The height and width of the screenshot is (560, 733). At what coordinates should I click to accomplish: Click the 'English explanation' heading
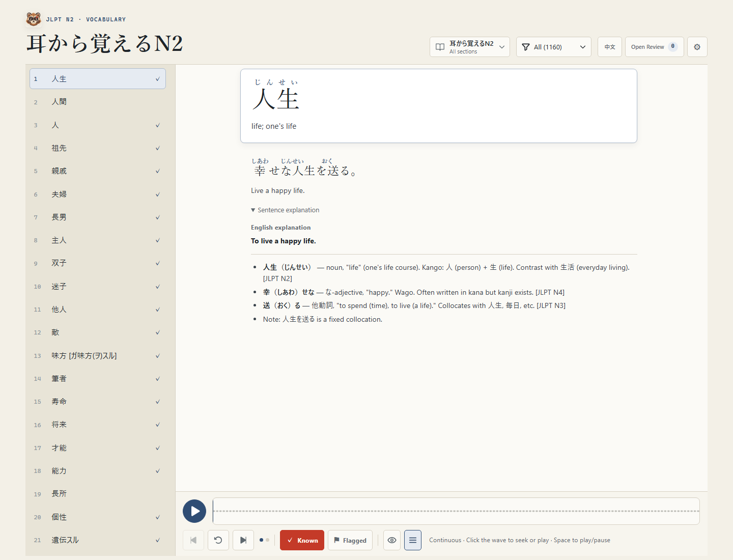280,228
